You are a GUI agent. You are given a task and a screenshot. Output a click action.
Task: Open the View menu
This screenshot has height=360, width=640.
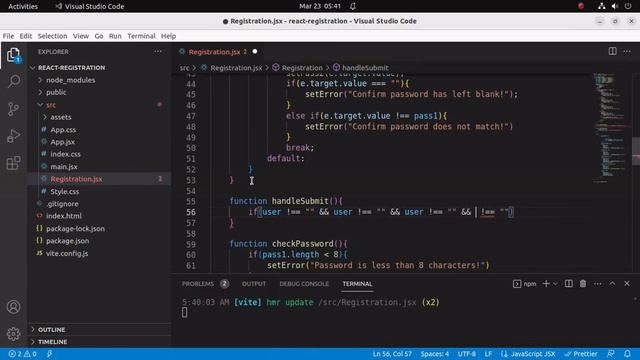[x=81, y=36]
